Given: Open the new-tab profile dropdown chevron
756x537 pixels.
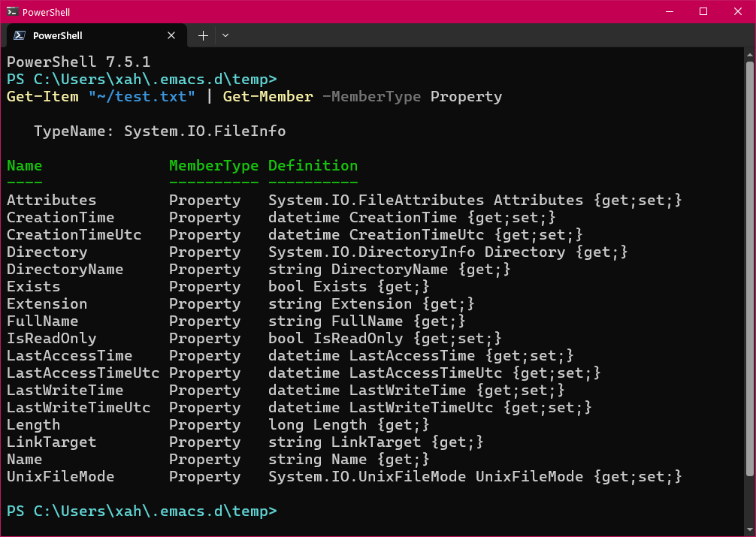Looking at the screenshot, I should [225, 35].
